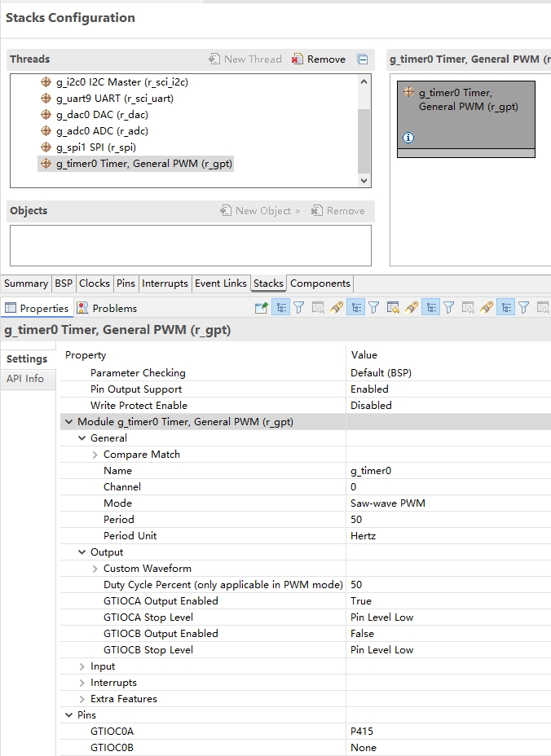This screenshot has width=551, height=756.
Task: Click the scroll-up arrow of Threads list
Action: coord(364,82)
